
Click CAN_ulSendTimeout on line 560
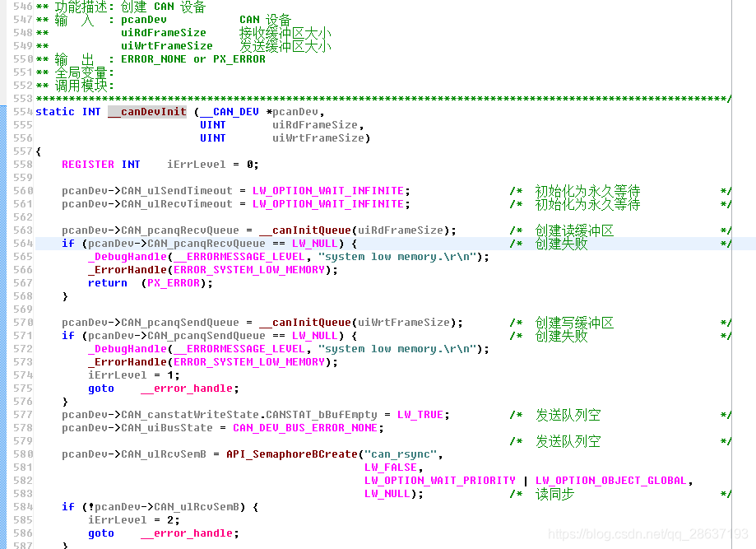177,191
